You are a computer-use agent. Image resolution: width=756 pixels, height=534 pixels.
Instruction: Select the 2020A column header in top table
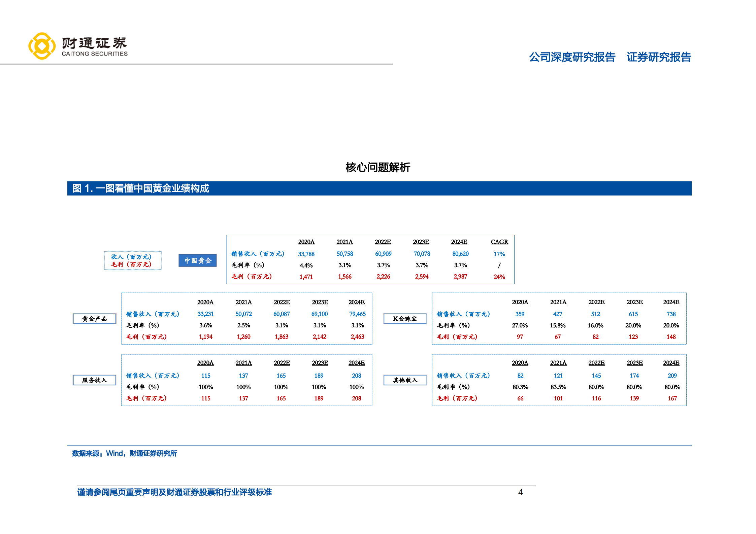306,242
